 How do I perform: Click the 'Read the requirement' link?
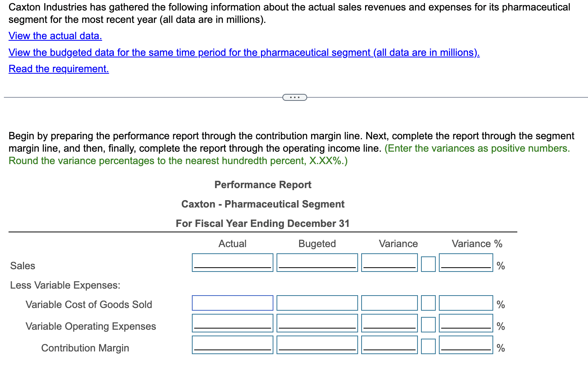click(x=59, y=69)
